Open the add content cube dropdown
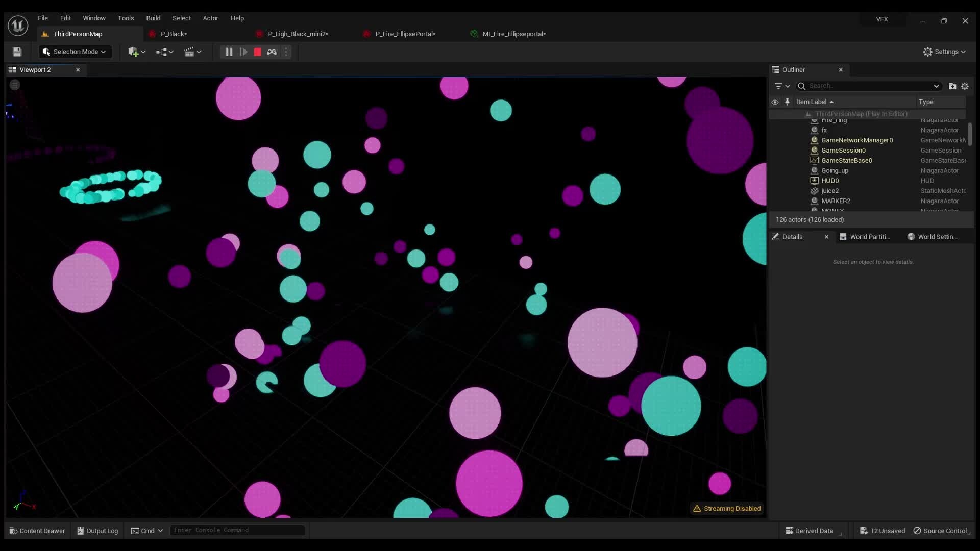Screen dimensions: 980x551 [136, 52]
